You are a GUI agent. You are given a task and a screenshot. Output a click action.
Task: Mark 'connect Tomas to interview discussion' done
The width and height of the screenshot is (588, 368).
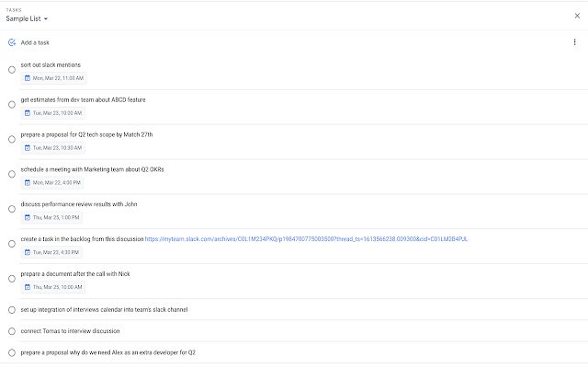coord(12,331)
